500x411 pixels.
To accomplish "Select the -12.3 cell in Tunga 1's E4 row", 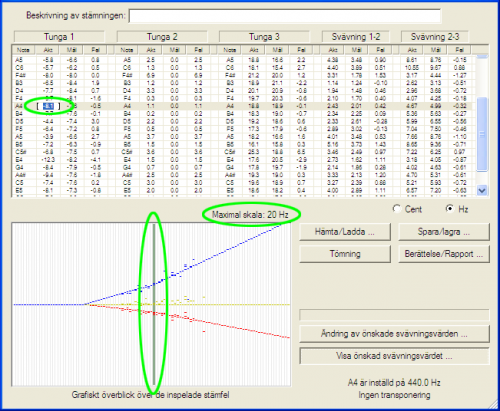I will tap(48, 160).
